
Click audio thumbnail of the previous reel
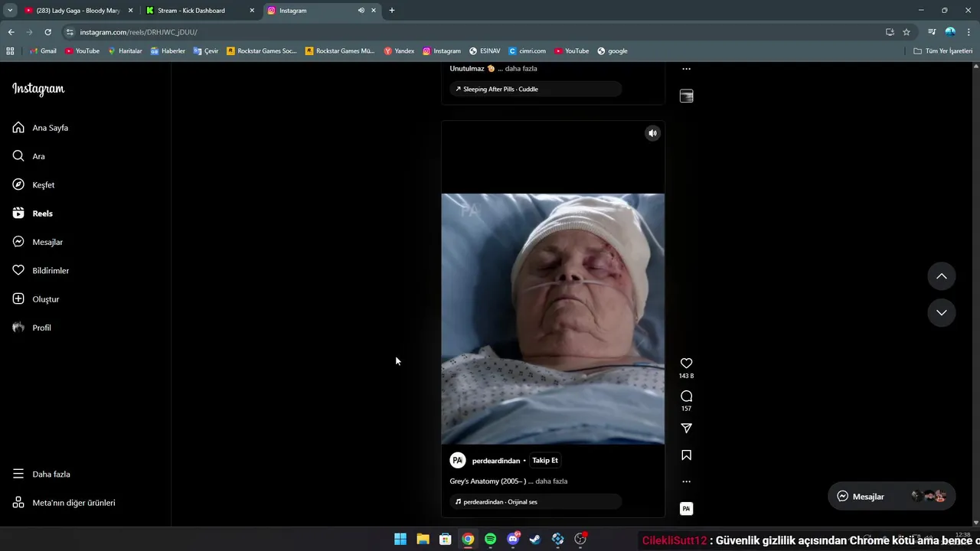click(x=686, y=96)
